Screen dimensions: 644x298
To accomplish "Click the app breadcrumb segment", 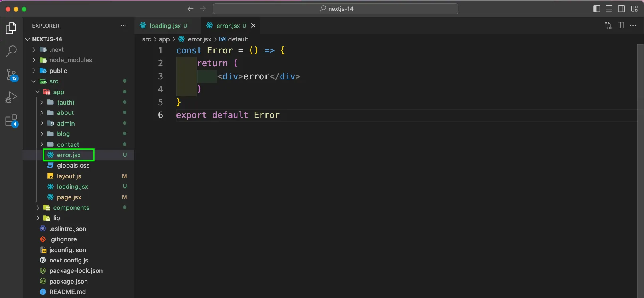I will click(x=164, y=39).
